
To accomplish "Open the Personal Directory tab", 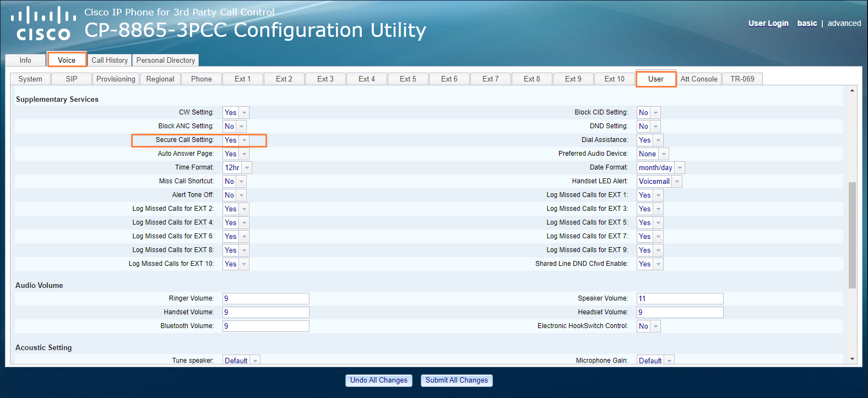I will click(x=166, y=60).
